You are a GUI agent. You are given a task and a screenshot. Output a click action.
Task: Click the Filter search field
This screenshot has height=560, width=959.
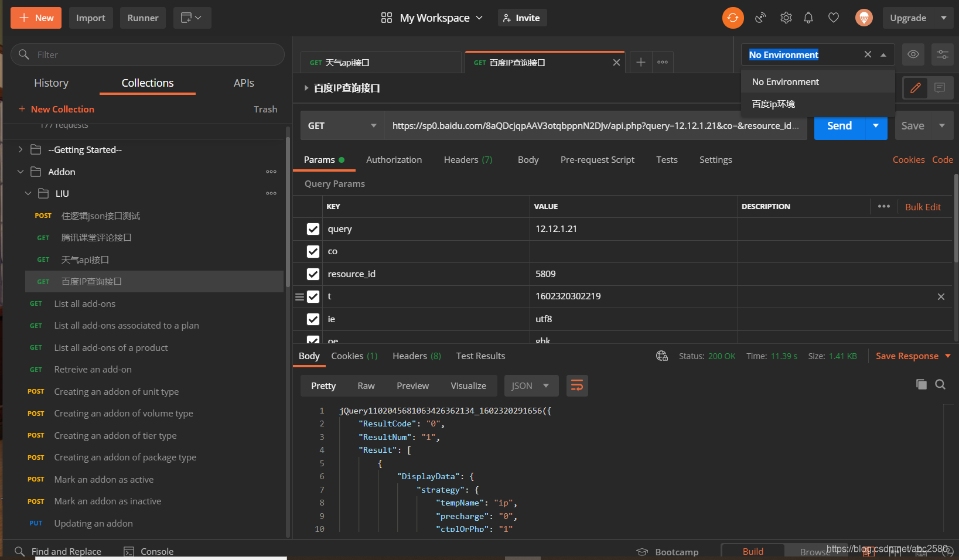click(148, 54)
